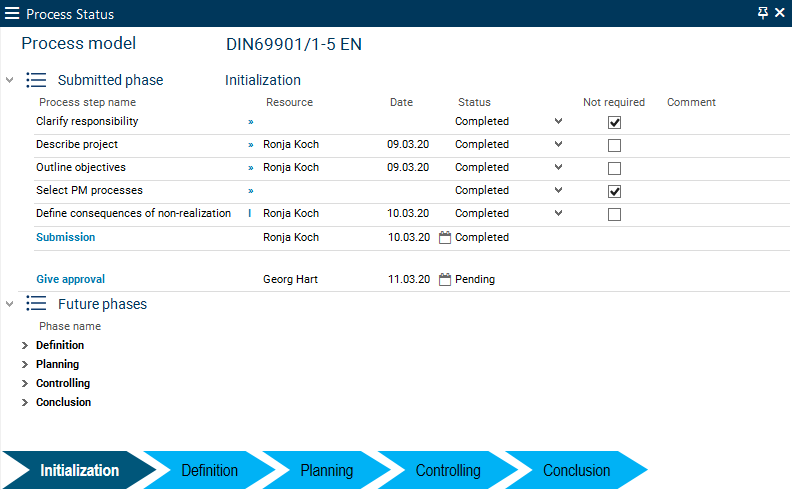Click double-arrow icon next to Outline objectives
The image size is (792, 490).
coord(250,168)
